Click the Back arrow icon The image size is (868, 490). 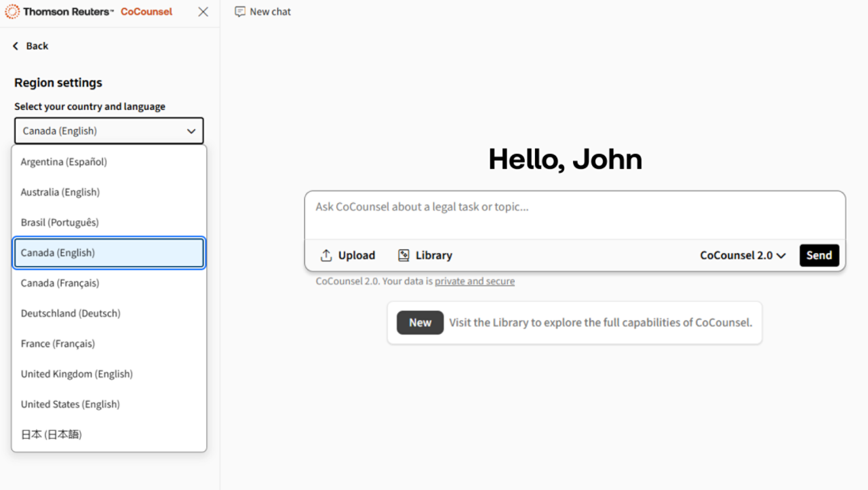point(16,46)
